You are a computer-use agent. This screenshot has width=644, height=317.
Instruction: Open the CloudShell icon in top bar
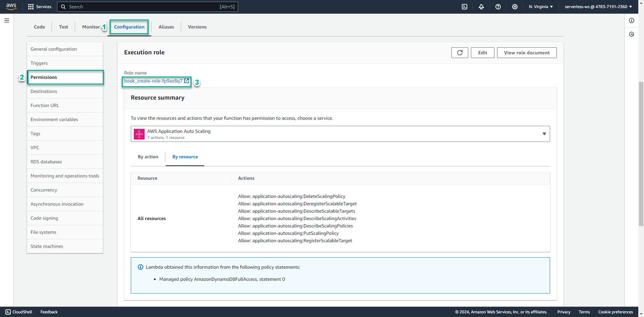click(x=465, y=7)
